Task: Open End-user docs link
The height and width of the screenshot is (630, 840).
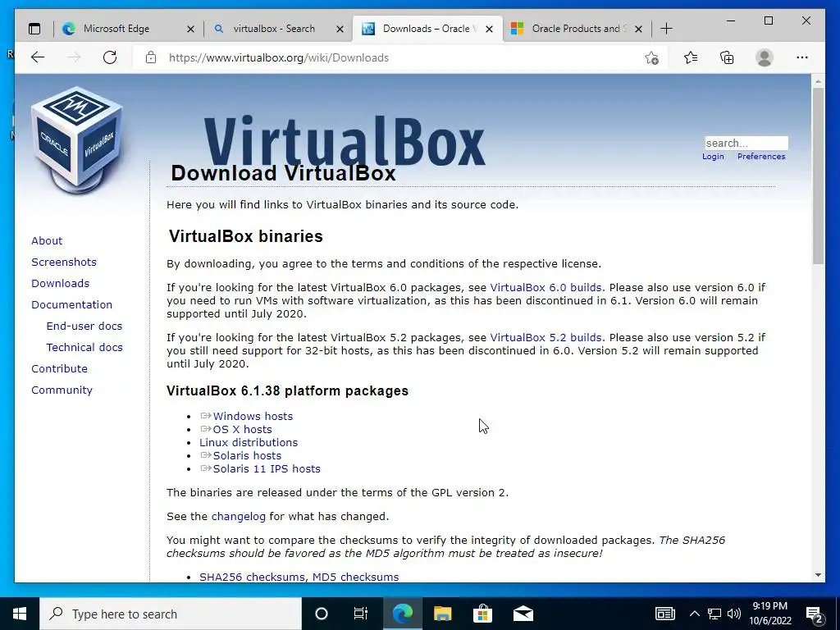Action: tap(84, 326)
